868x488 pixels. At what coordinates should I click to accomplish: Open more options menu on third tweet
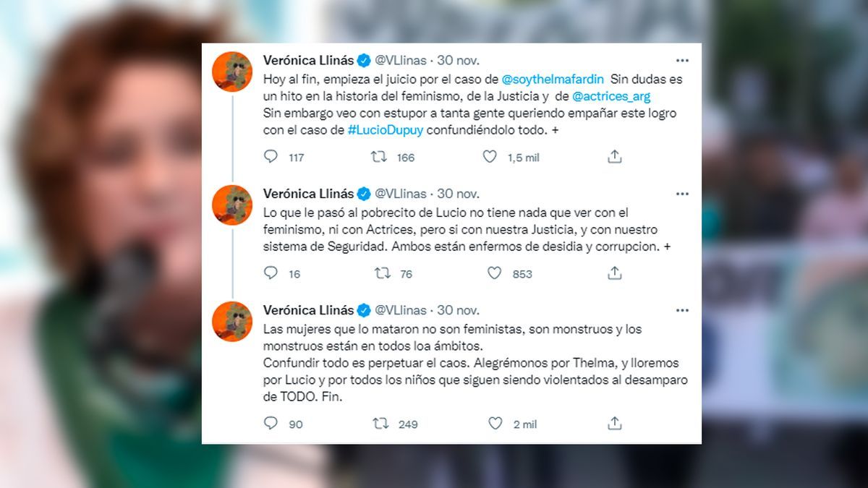(x=682, y=310)
